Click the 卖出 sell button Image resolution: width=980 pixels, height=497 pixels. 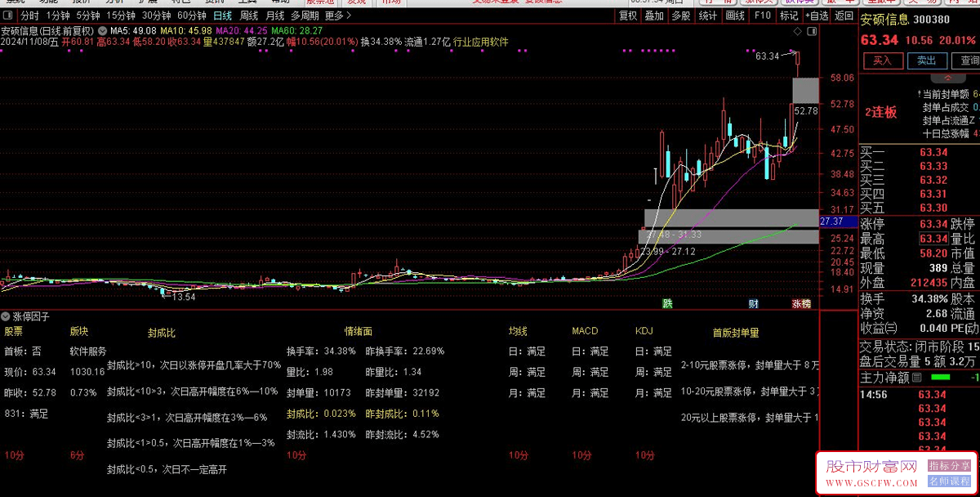[x=926, y=60]
